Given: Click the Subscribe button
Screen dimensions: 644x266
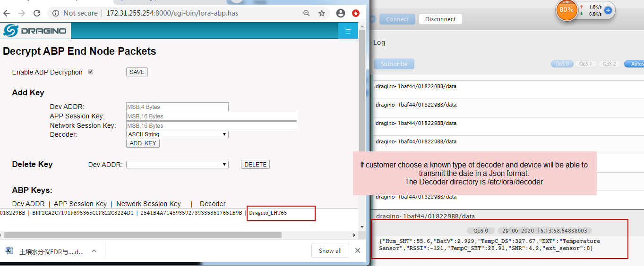Looking at the screenshot, I should 394,64.
